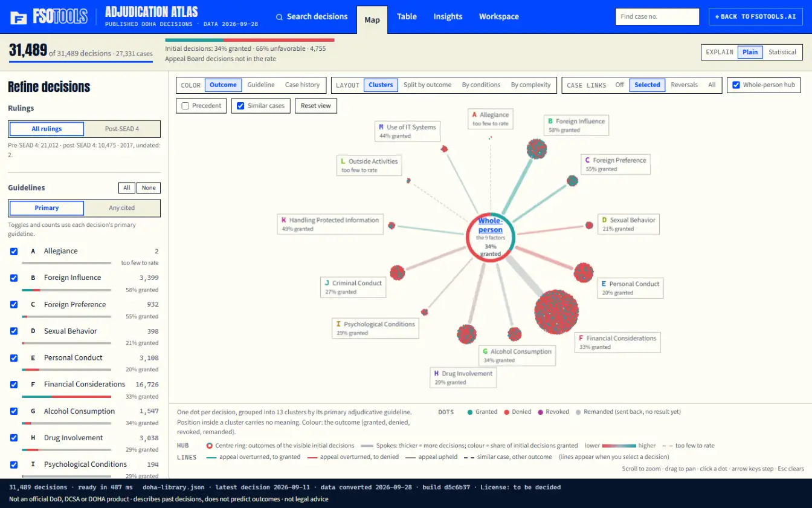
Task: Uncheck the Similar cases checkbox
Action: [x=241, y=106]
